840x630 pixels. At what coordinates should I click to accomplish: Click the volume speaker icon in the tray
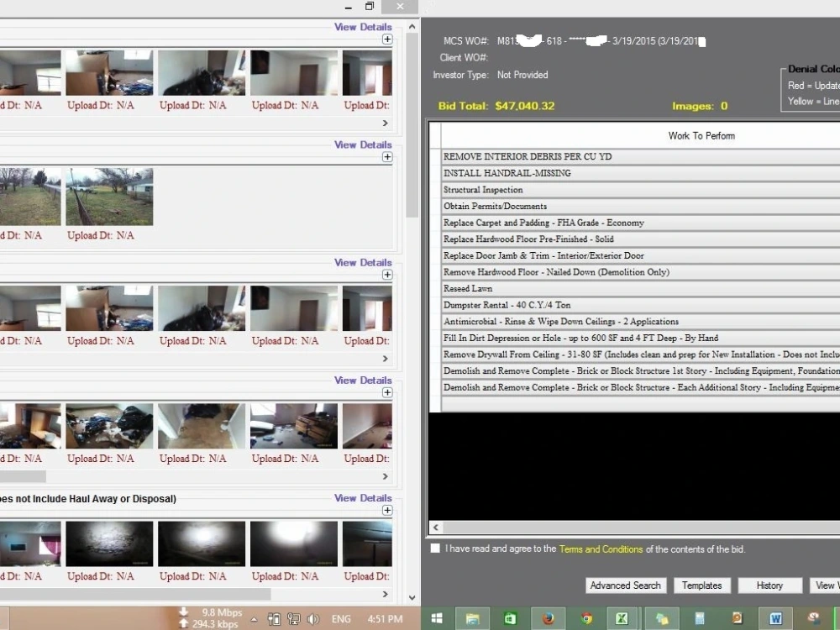click(x=313, y=619)
